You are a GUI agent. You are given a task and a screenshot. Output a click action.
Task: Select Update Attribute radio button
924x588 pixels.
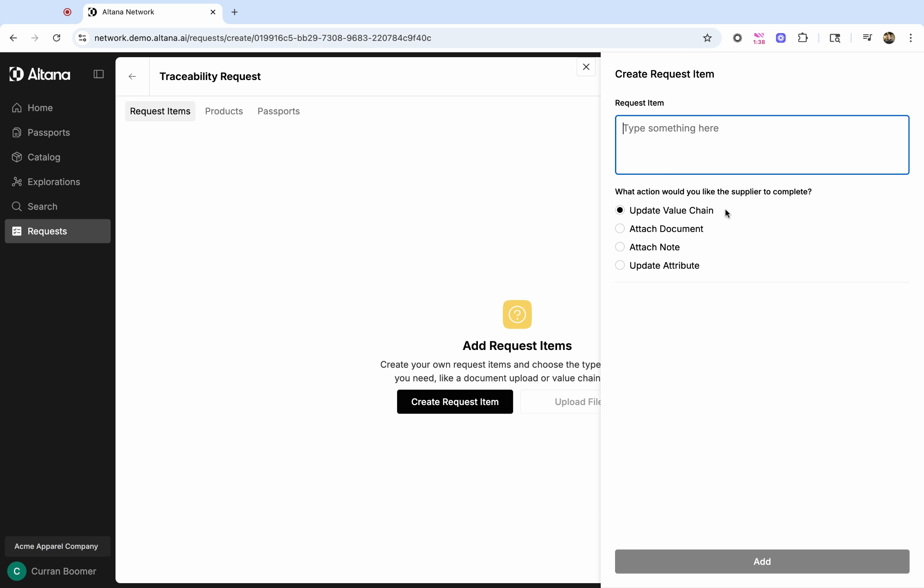(620, 265)
